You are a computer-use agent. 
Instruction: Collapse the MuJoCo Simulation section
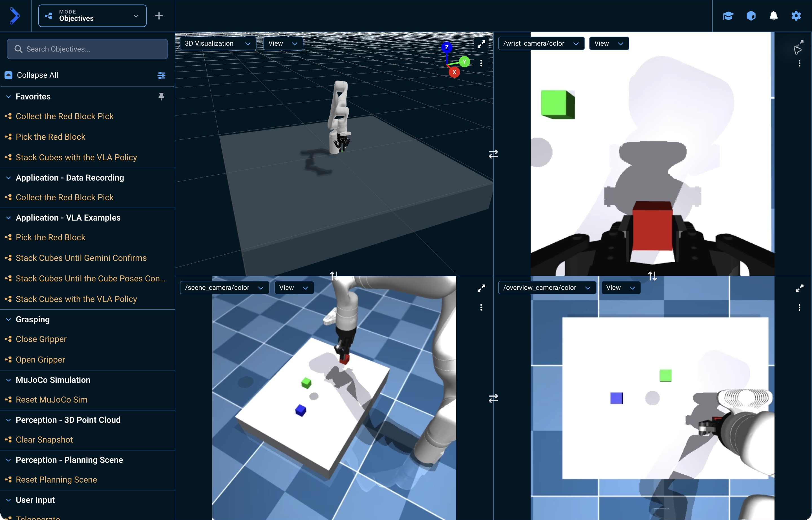click(x=8, y=380)
